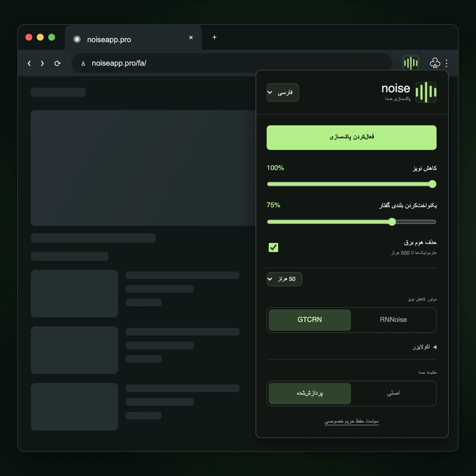The height and width of the screenshot is (476, 476).
Task: Open the سیاست حفظ حریم خصوصی link
Action: (x=351, y=421)
